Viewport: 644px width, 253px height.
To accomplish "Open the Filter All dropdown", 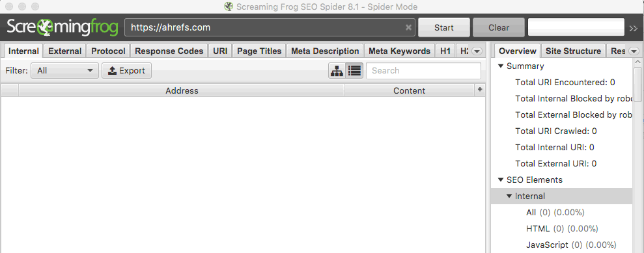I will 65,70.
